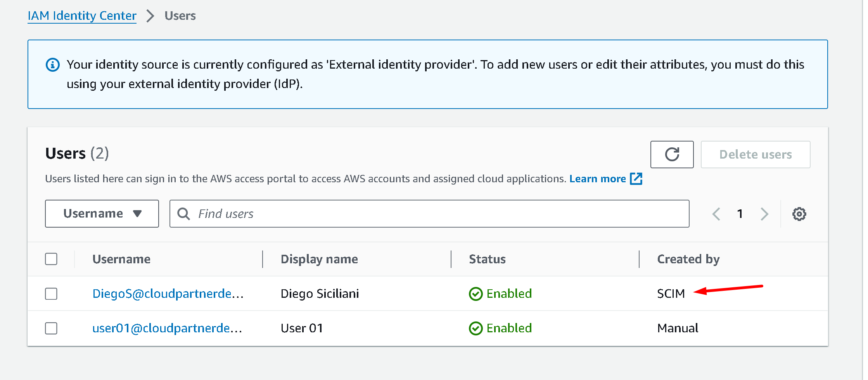Click the info icon in the banner
This screenshot has height=380, width=868.
[53, 65]
